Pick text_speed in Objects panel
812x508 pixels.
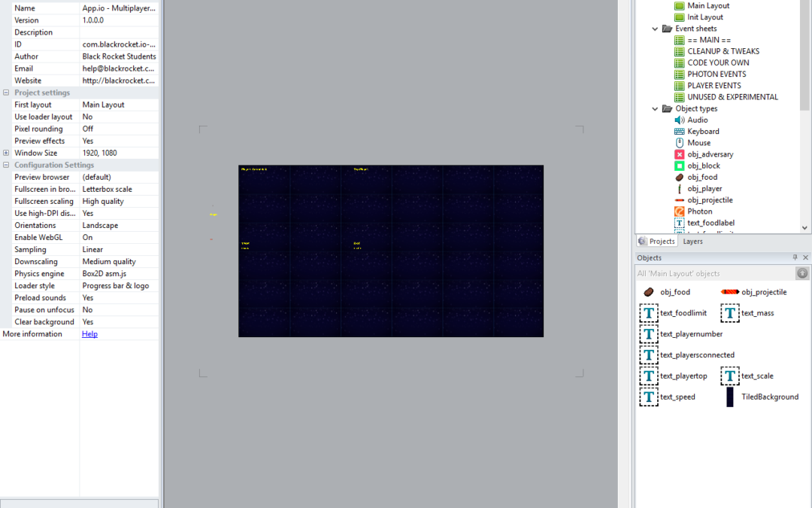coord(668,397)
